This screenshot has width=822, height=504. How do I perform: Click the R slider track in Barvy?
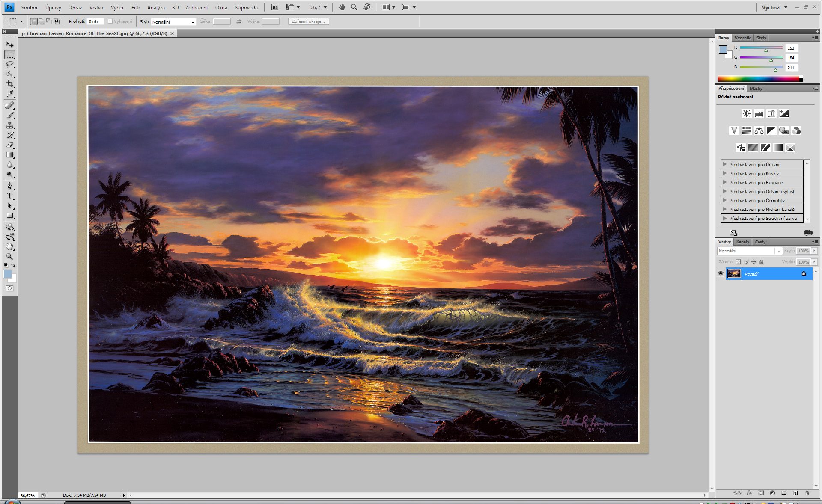761,47
